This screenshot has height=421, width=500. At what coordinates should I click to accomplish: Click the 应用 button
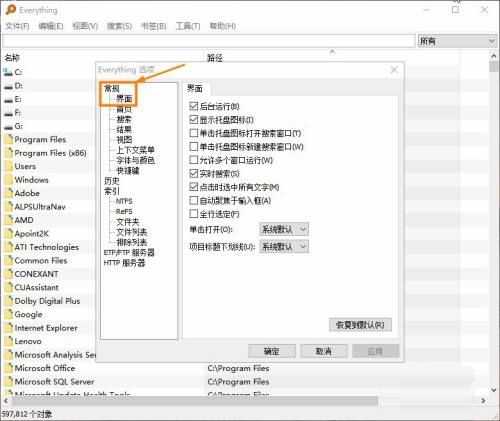click(x=375, y=351)
